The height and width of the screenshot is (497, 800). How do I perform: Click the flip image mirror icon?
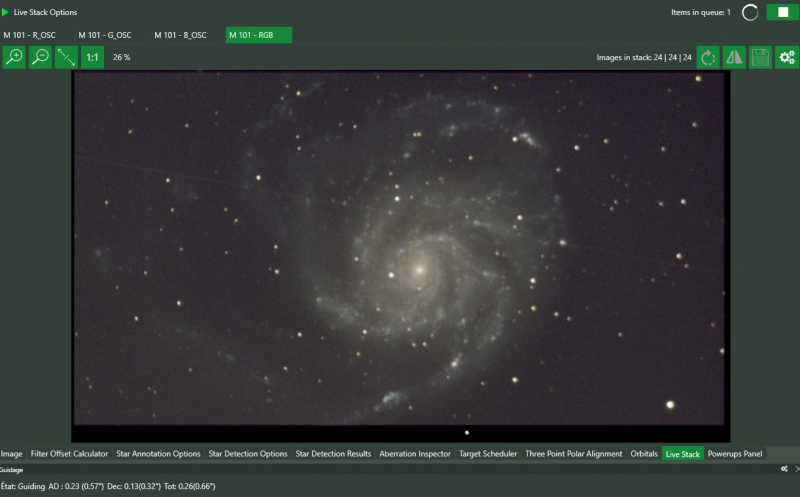click(x=734, y=57)
